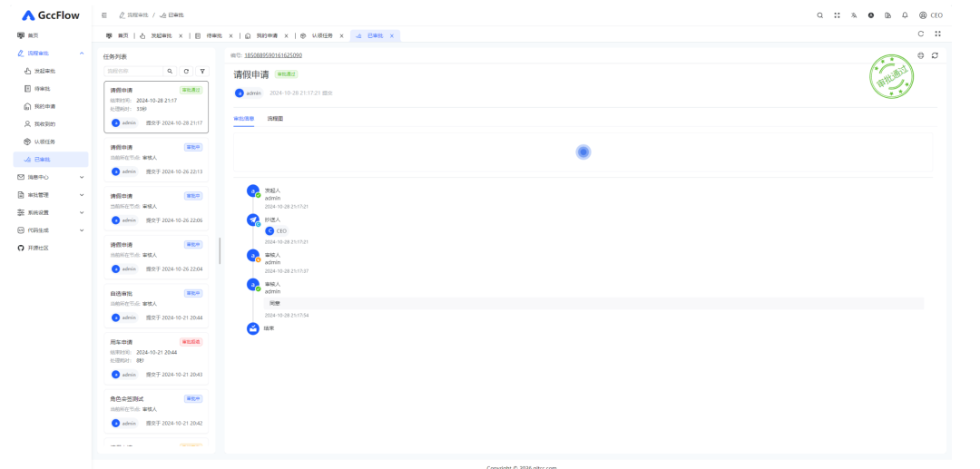
Task: Click the 同意 approval comment text
Action: [274, 304]
